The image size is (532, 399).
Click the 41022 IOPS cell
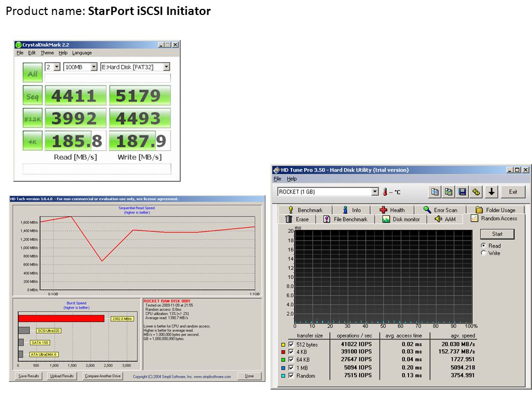tap(356, 344)
